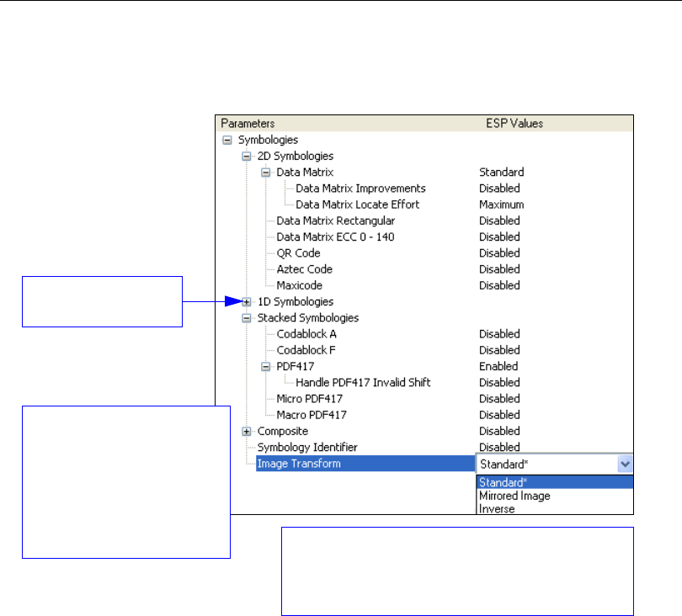Open the Image Transform dropdown arrow
The image size is (682, 616).
[x=625, y=464]
